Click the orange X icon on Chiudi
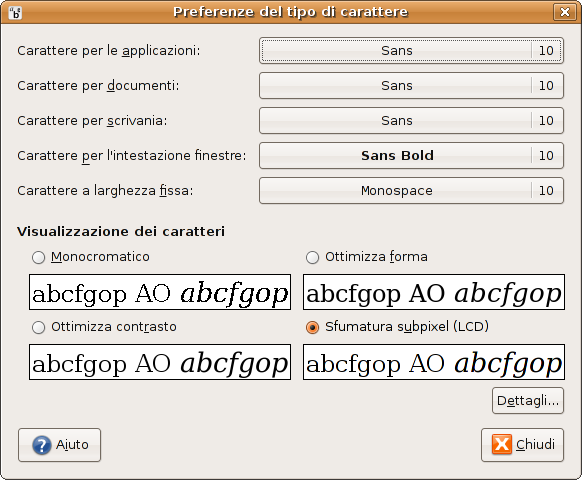 [501, 444]
